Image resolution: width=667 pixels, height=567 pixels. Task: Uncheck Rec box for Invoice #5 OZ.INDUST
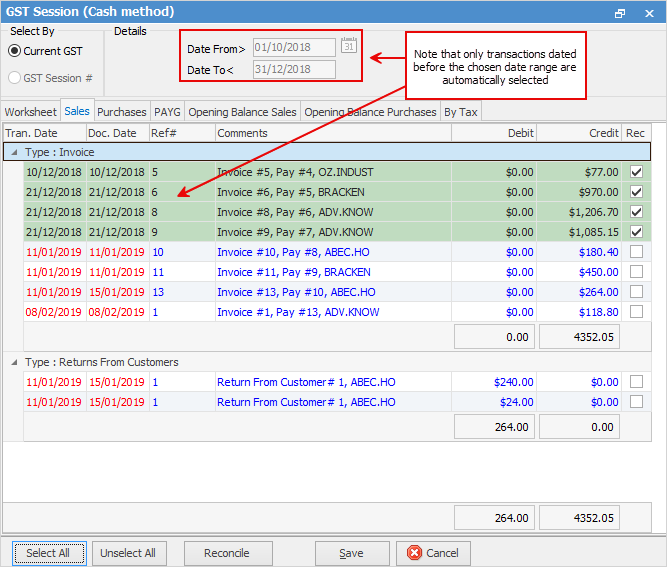point(636,172)
